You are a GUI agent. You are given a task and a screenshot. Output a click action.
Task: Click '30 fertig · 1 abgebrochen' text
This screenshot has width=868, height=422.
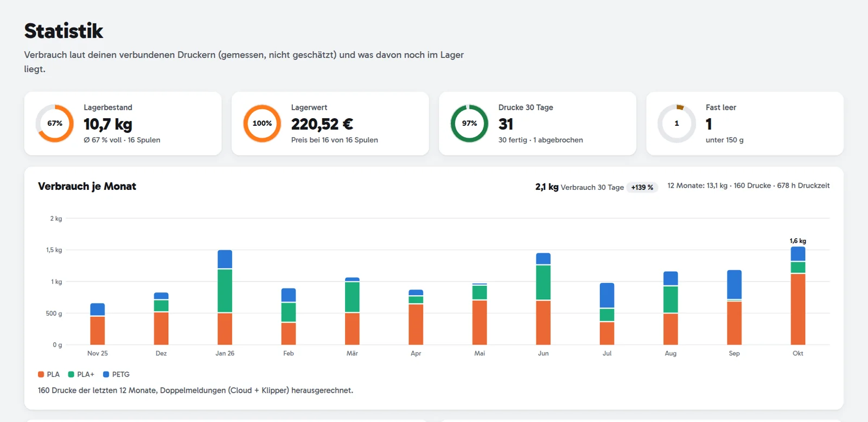tap(541, 140)
